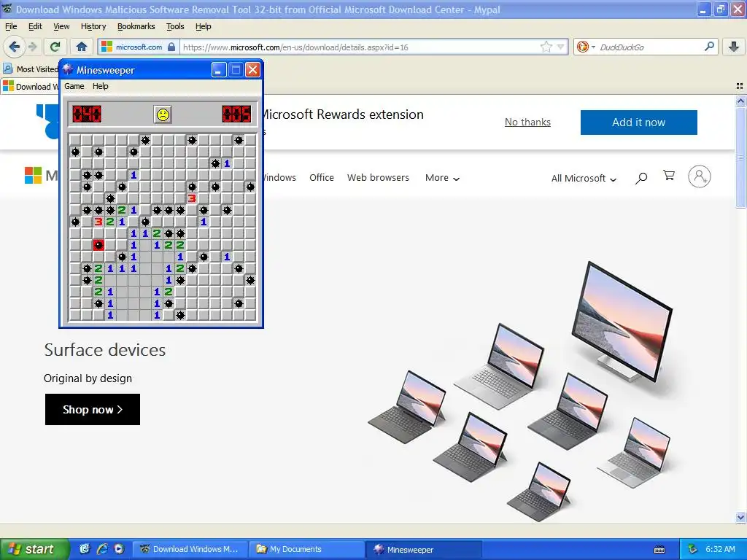Open the shopping cart icon
Screen dimensions: 747x560
669,176
